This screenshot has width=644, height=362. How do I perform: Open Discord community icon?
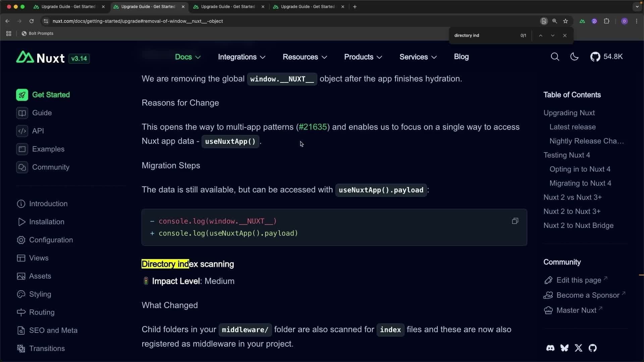(550, 348)
